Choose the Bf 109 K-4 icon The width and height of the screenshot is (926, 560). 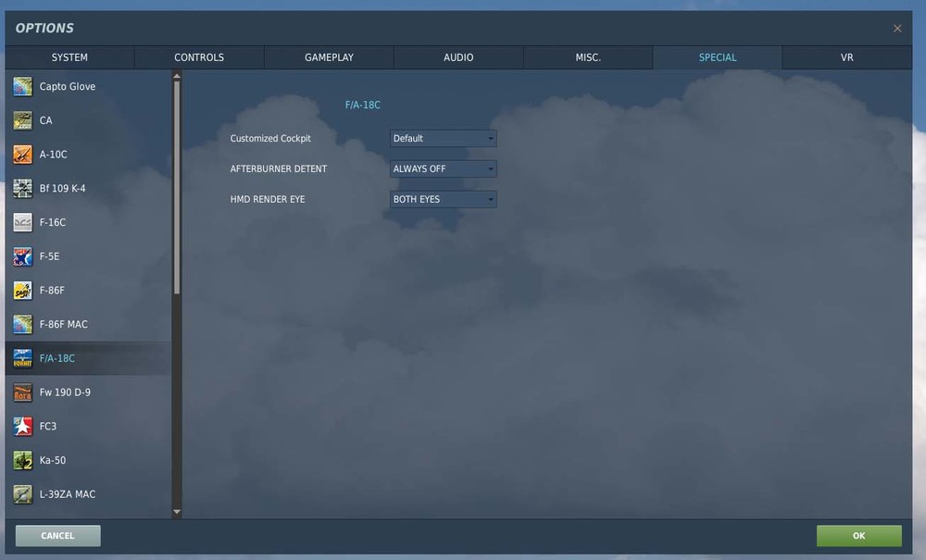22,188
